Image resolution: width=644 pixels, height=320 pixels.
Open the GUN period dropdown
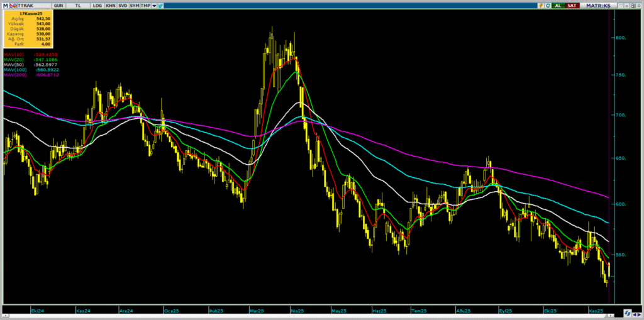click(58, 5)
